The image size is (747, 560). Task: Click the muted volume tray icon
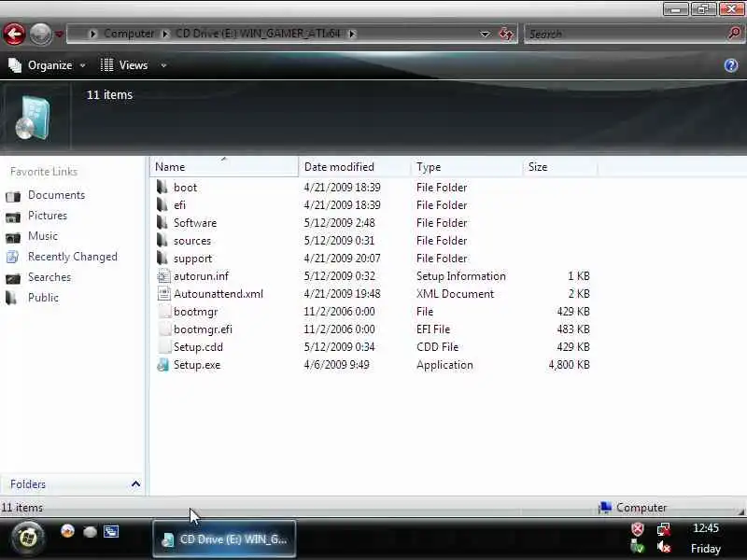click(664, 548)
